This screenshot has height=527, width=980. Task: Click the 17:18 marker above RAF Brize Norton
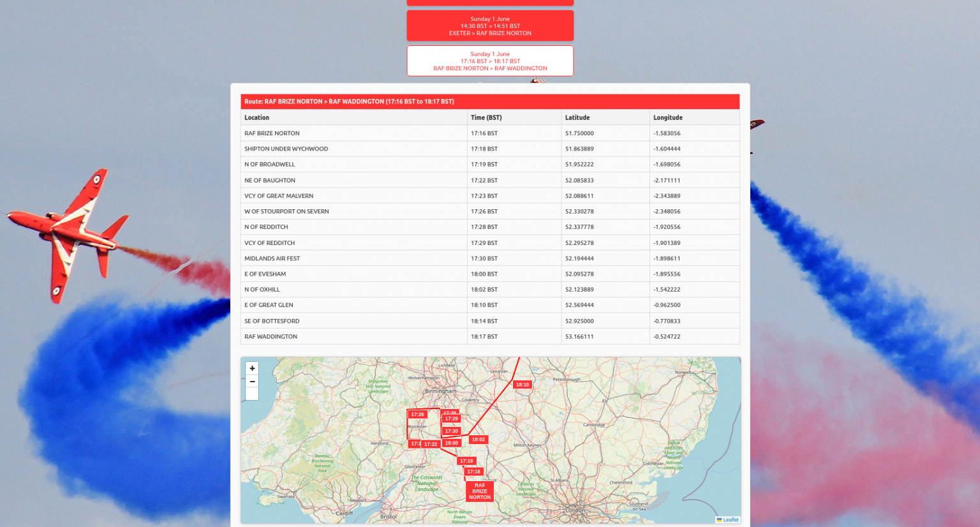pos(473,471)
